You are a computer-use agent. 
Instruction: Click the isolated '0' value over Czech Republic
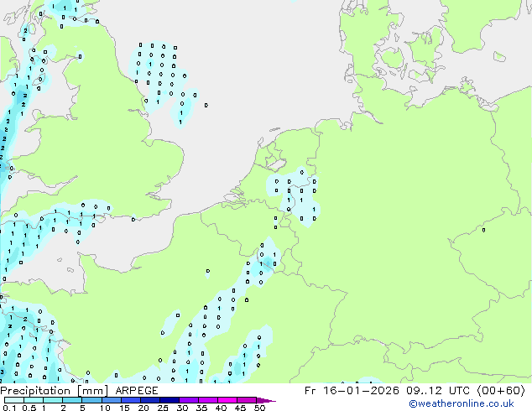coord(484,231)
